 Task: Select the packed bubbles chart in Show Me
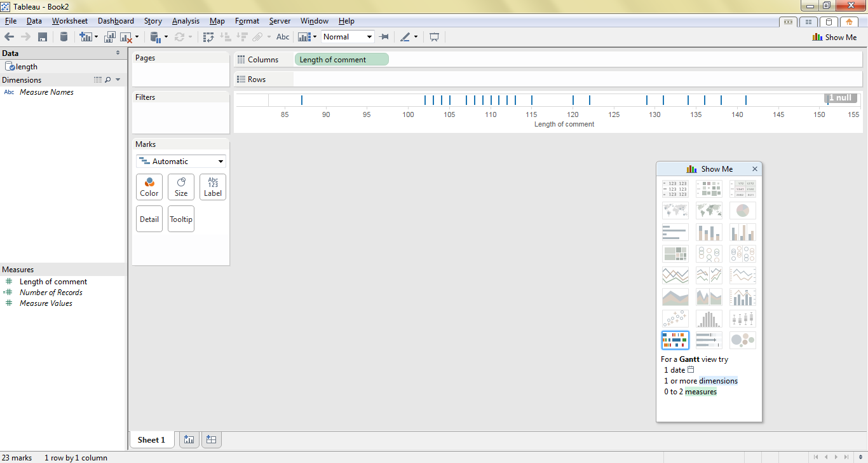tap(743, 340)
